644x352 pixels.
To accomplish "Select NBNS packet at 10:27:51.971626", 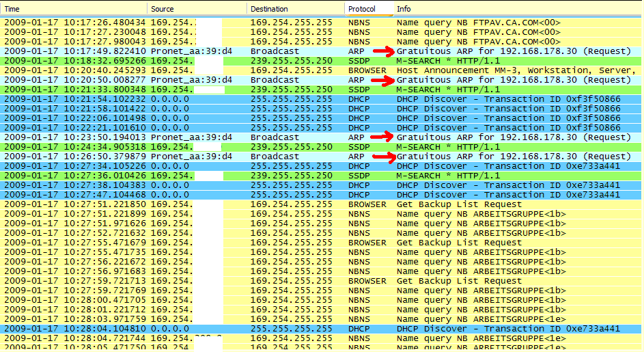I will [321, 224].
